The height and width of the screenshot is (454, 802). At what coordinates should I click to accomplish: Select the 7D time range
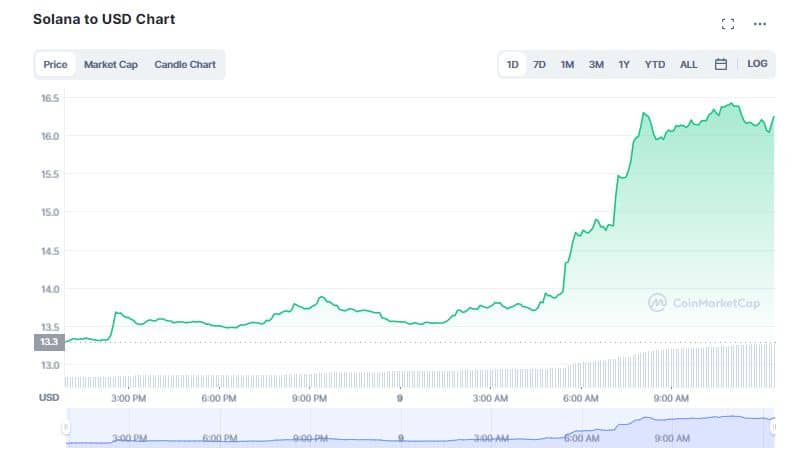click(539, 64)
